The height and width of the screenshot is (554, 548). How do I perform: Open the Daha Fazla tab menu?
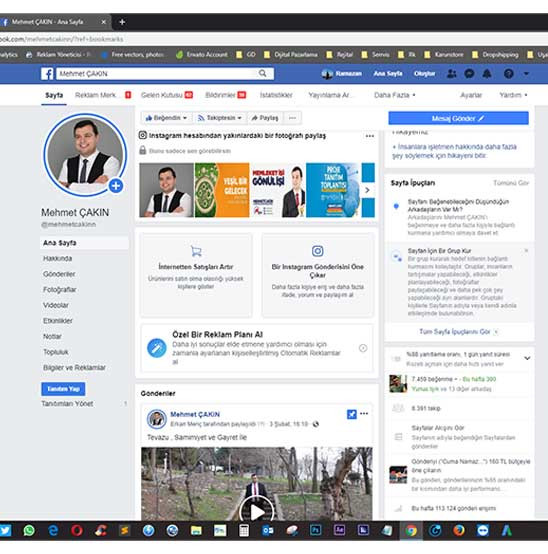[395, 95]
